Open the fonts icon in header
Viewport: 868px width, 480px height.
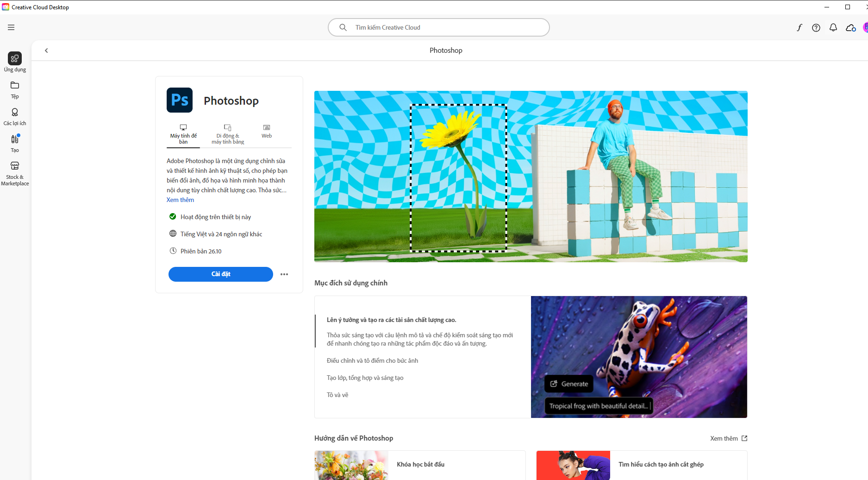point(799,27)
